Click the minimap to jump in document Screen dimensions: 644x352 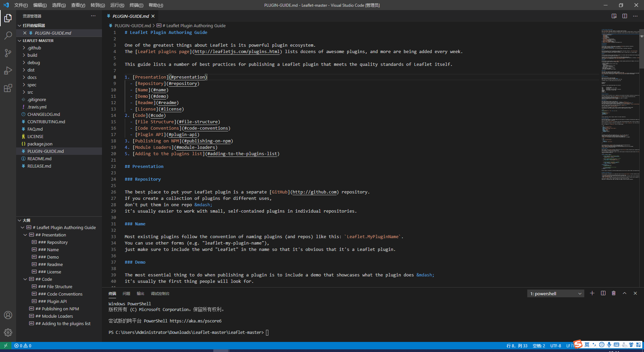tap(620, 104)
